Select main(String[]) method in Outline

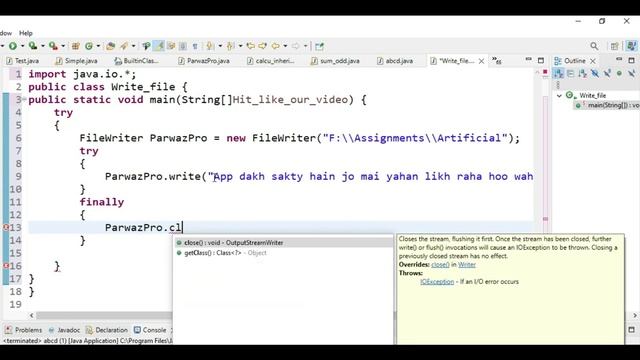pos(607,105)
